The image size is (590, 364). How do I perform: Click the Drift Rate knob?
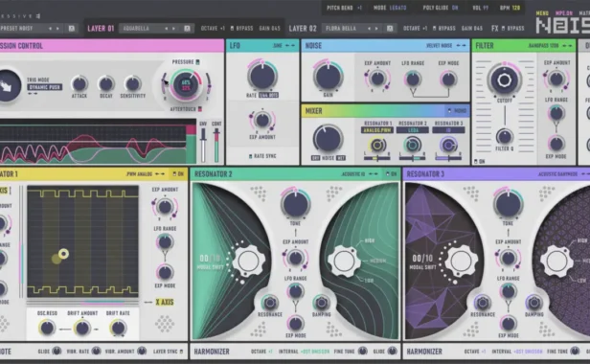coord(118,328)
